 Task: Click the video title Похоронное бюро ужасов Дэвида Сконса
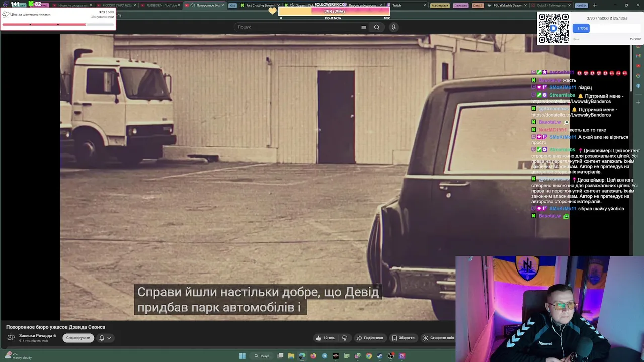[x=55, y=327]
